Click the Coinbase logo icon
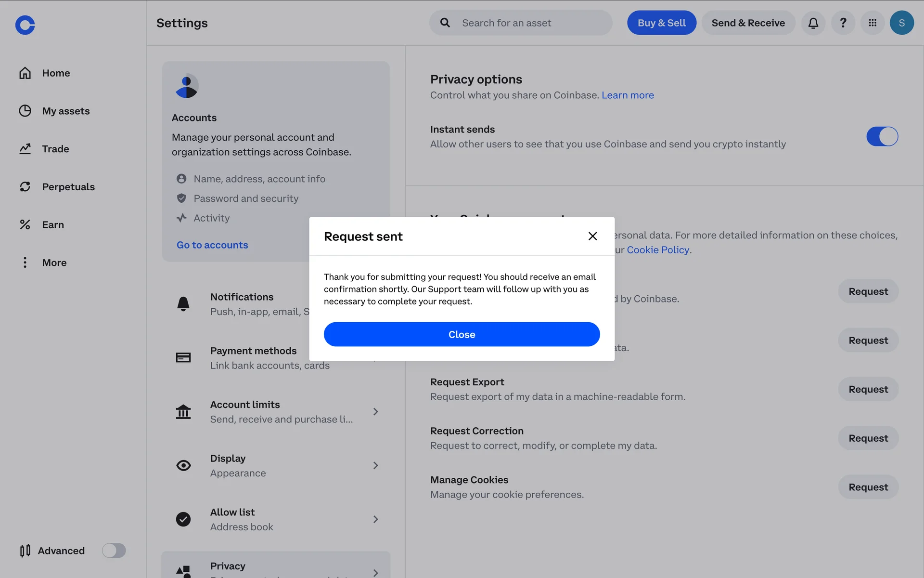 25,25
